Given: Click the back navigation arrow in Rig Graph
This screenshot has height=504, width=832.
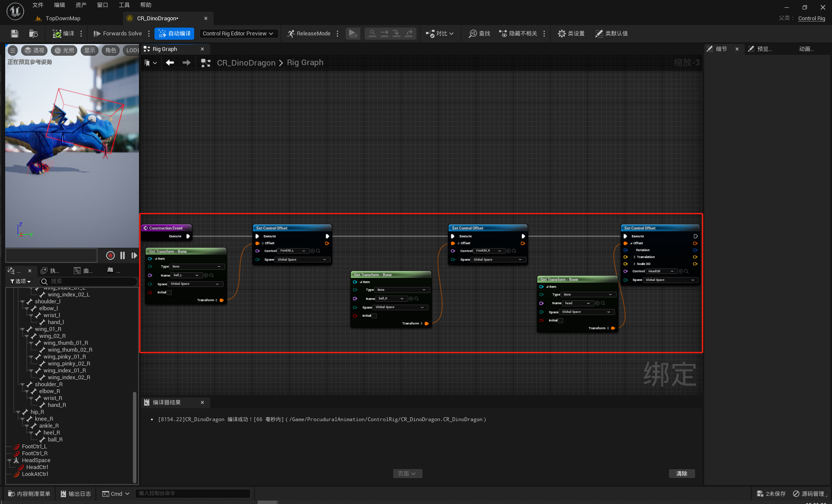Looking at the screenshot, I should point(170,63).
